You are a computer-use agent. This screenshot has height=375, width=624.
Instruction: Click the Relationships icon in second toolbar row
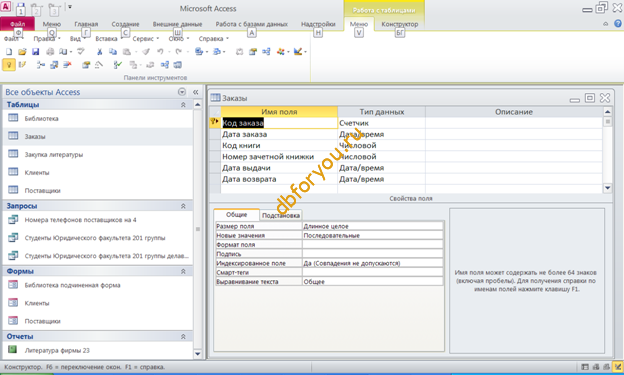coord(165,65)
